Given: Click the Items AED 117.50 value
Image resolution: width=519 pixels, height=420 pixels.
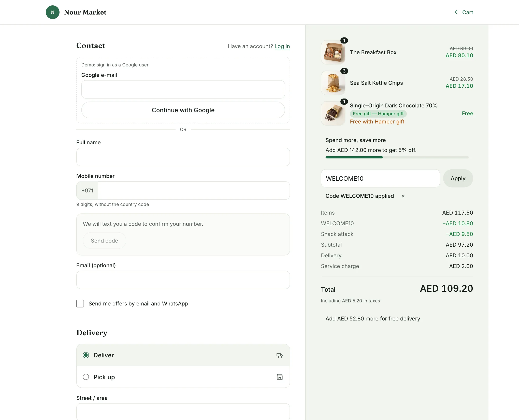Looking at the screenshot, I should [x=457, y=213].
